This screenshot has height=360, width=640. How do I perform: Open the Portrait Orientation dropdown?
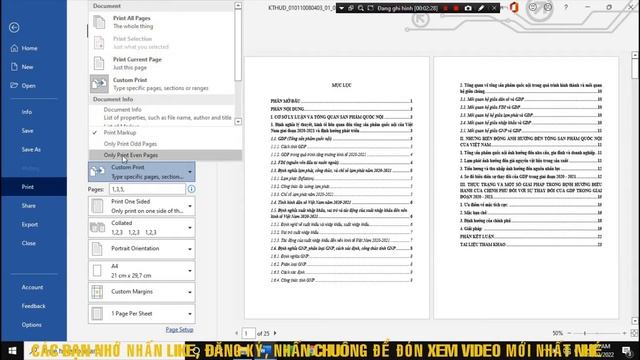pos(142,249)
